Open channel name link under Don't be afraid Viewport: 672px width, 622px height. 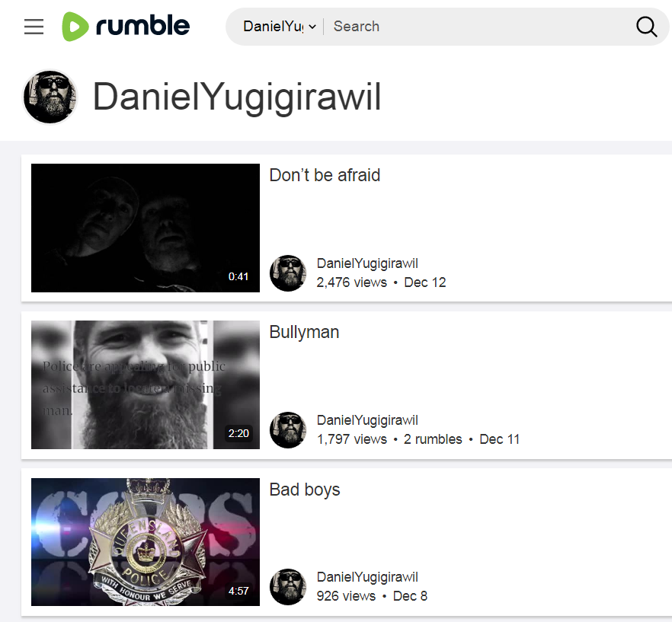point(367,263)
